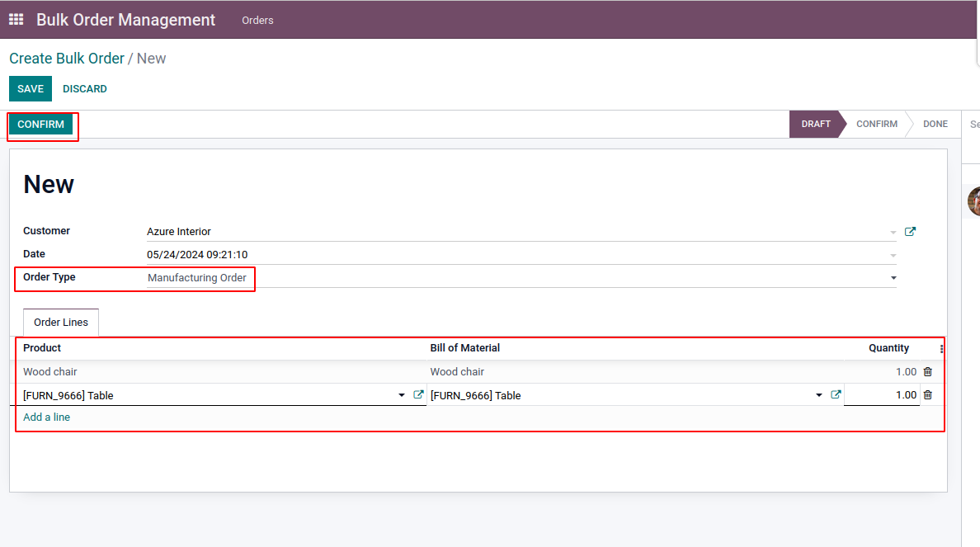Open the order lines column options menu

(941, 348)
